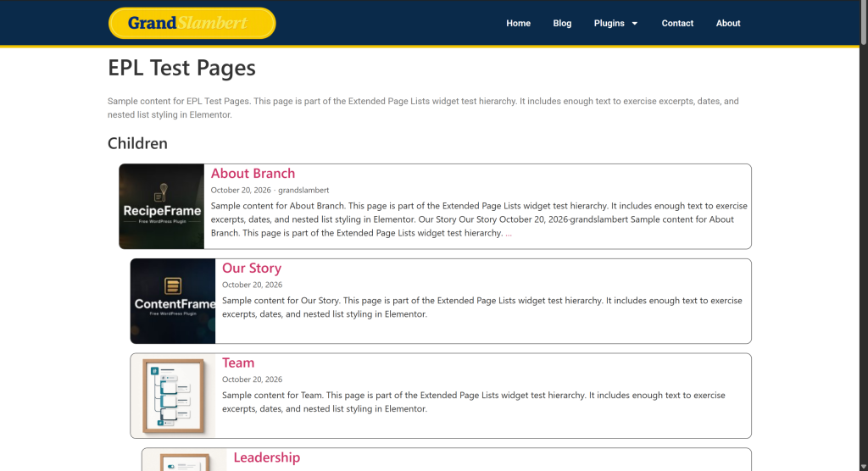Click the grandslambert author text

click(303, 190)
